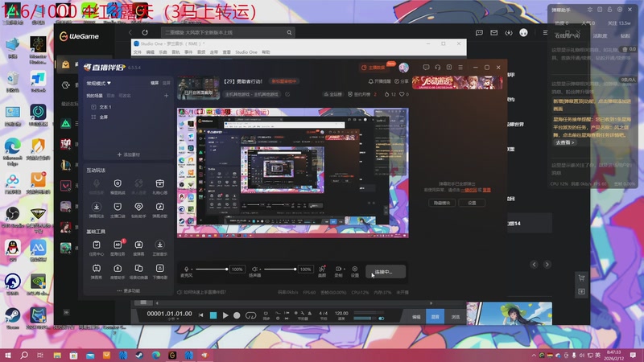Expand 更多功能 to show more tools
Image resolution: width=644 pixels, height=362 pixels.
coord(128,290)
